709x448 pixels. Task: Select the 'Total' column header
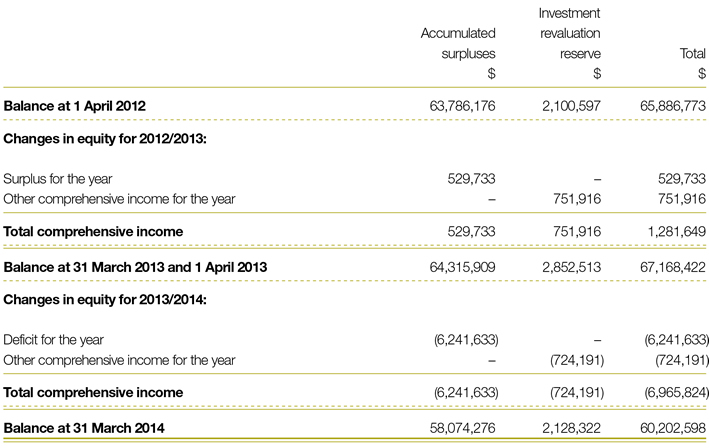(691, 53)
